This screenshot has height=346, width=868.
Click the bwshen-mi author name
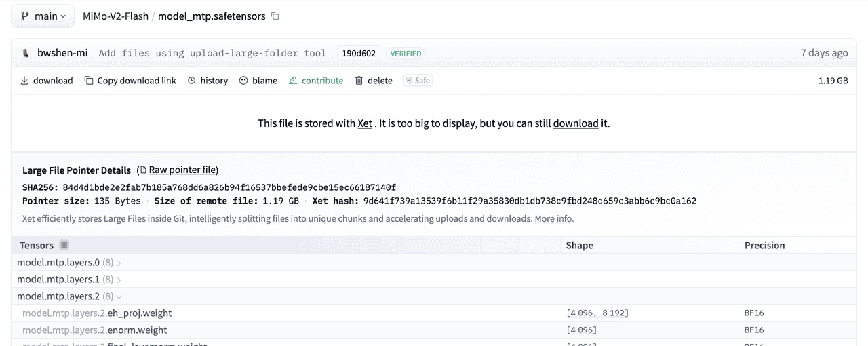point(62,54)
